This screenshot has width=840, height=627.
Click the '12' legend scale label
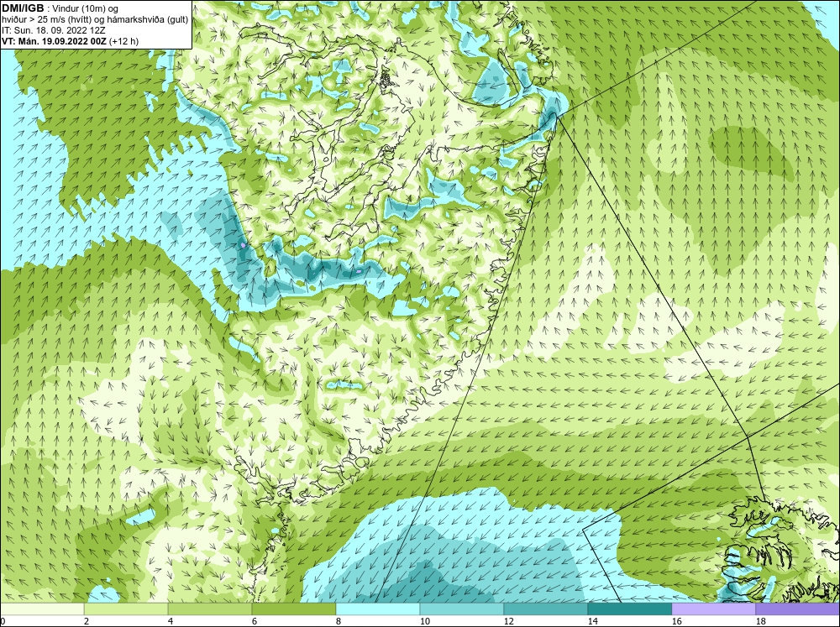509,621
